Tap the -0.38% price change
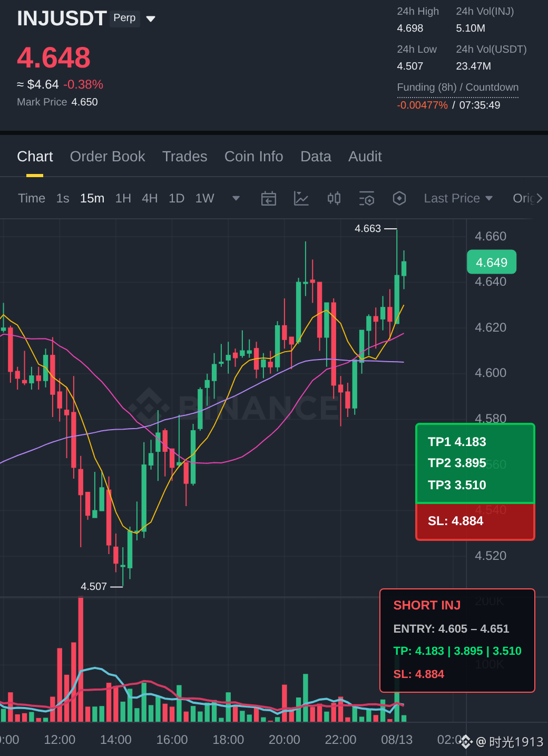This screenshot has height=756, width=548. point(83,84)
